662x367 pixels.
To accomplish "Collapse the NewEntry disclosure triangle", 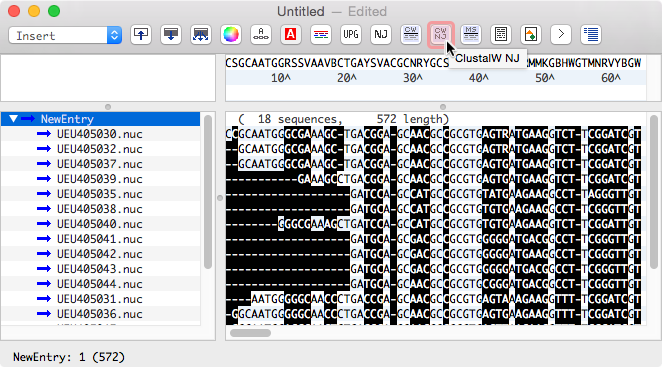I will pyautogui.click(x=13, y=119).
